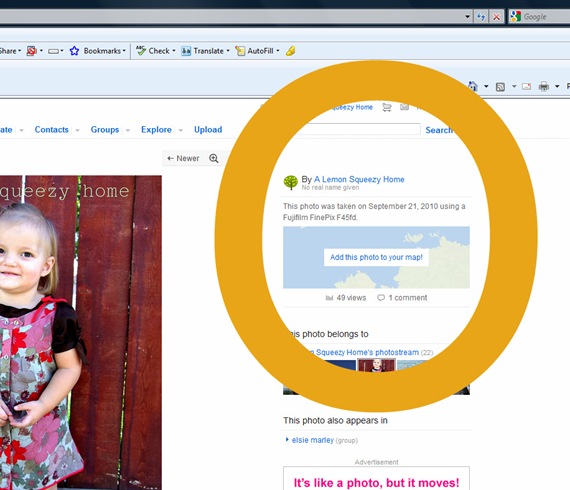
Task: Expand the Contacts menu arrow
Action: tap(77, 130)
